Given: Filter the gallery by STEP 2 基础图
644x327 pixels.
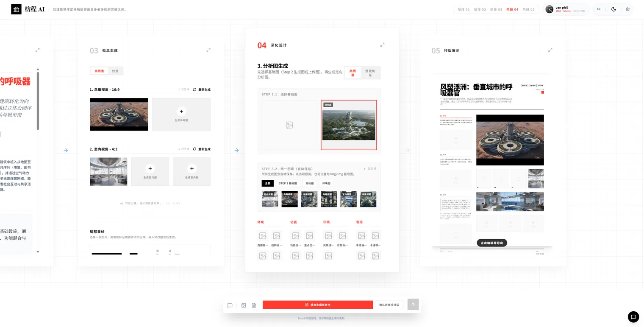Looking at the screenshot, I should point(288,183).
